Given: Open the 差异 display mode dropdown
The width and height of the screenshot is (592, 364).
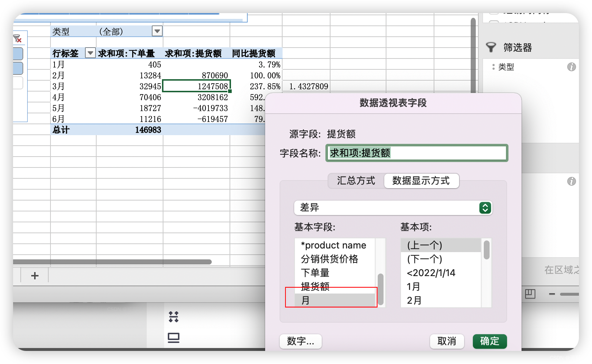Looking at the screenshot, I should click(393, 208).
